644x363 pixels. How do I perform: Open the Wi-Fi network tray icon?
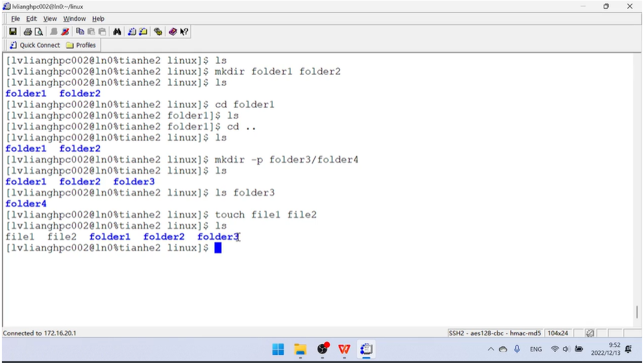(x=554, y=349)
